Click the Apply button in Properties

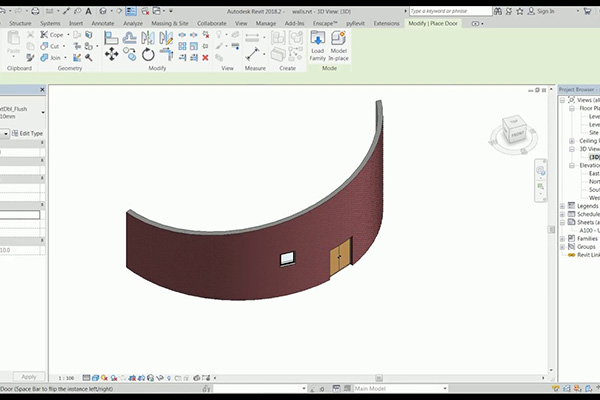click(29, 377)
